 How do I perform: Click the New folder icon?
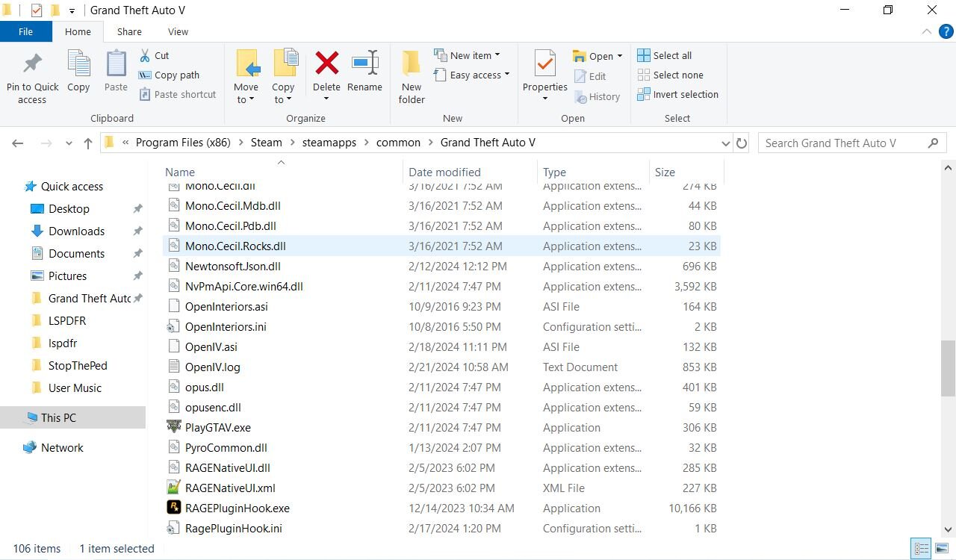click(x=412, y=63)
